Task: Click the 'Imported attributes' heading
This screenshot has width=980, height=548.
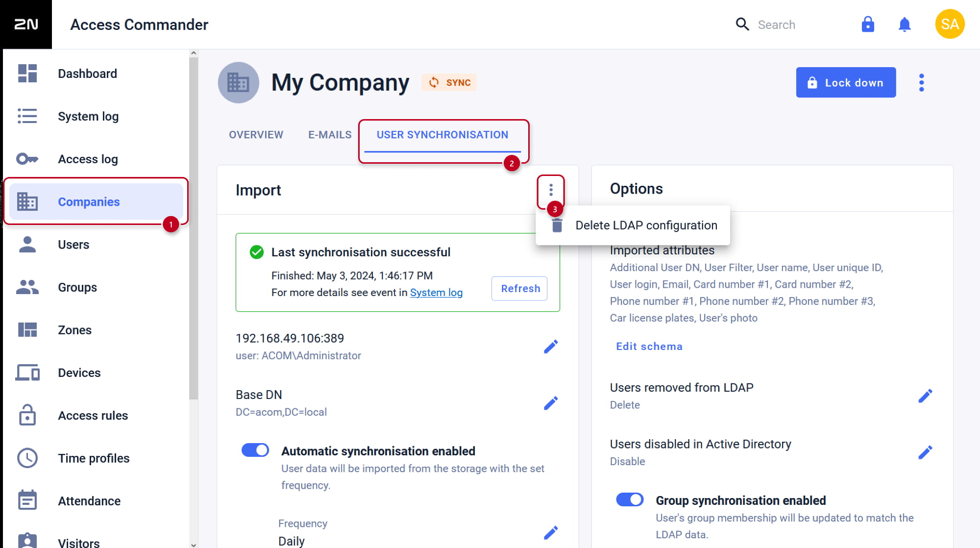Action: click(x=662, y=250)
